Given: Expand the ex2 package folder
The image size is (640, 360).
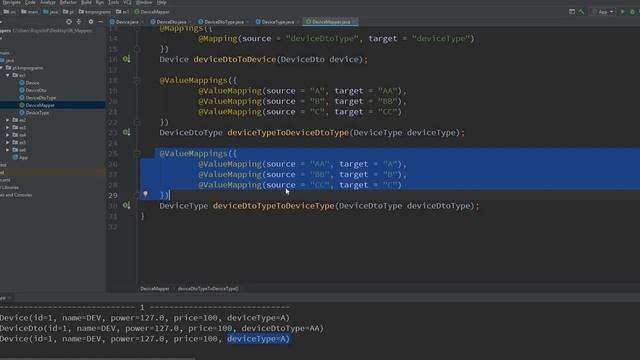Looking at the screenshot, I should 7,120.
